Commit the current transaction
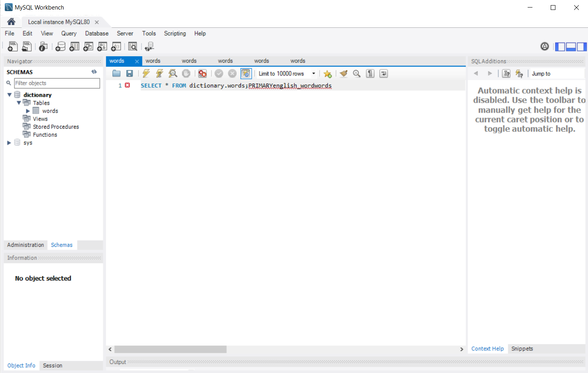Viewport: 588px width, 373px height. tap(219, 73)
